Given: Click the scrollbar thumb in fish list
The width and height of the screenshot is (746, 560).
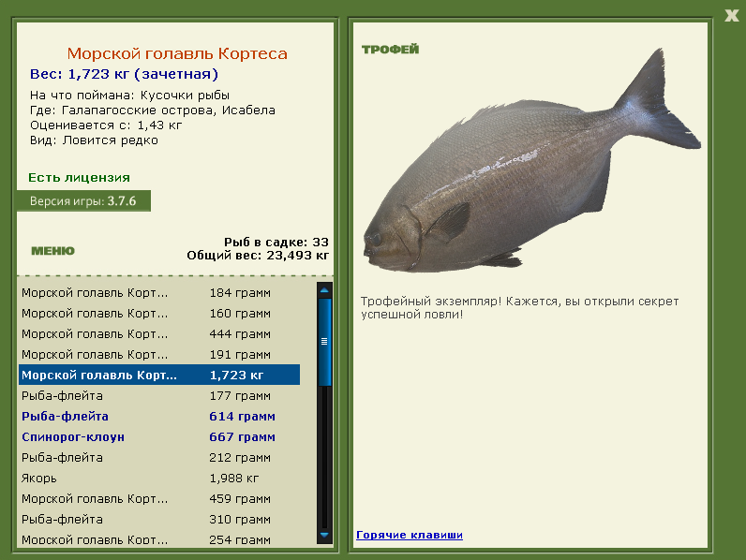Looking at the screenshot, I should click(324, 341).
